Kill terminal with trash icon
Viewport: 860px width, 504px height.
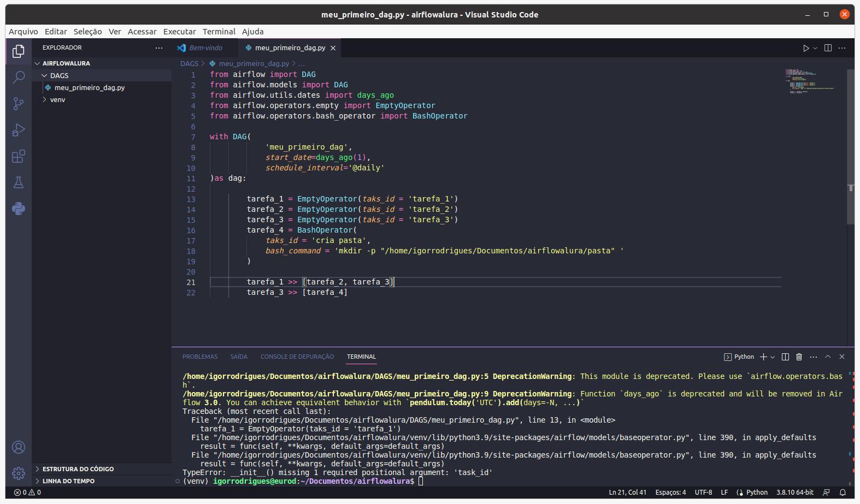click(799, 357)
